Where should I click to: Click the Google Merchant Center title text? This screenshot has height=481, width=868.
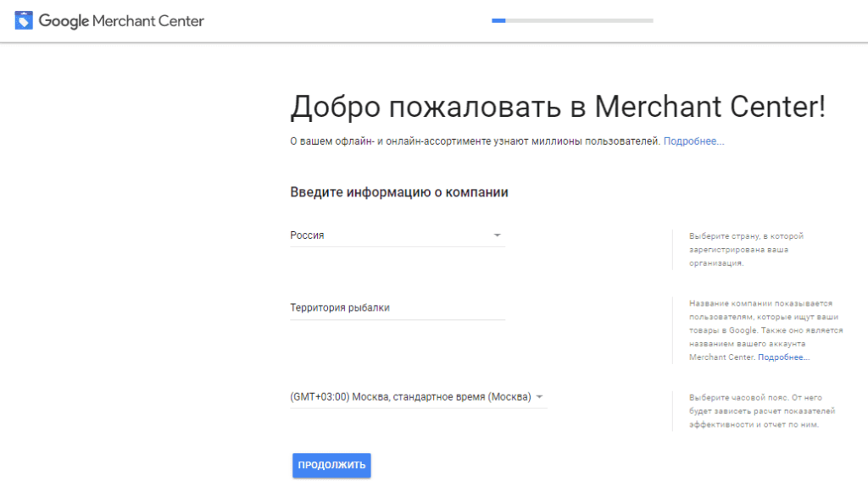point(121,21)
